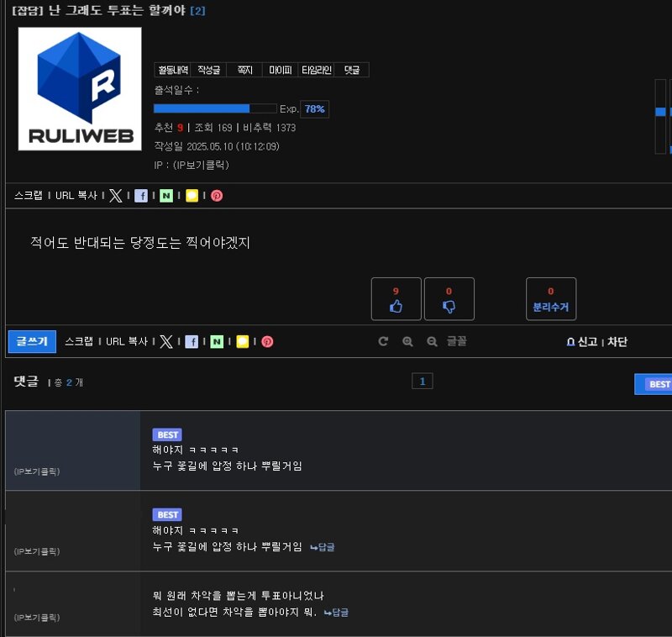This screenshot has height=637, width=672.
Task: Share via KakaoTalk icon in upper share row
Action: pyautogui.click(x=192, y=196)
